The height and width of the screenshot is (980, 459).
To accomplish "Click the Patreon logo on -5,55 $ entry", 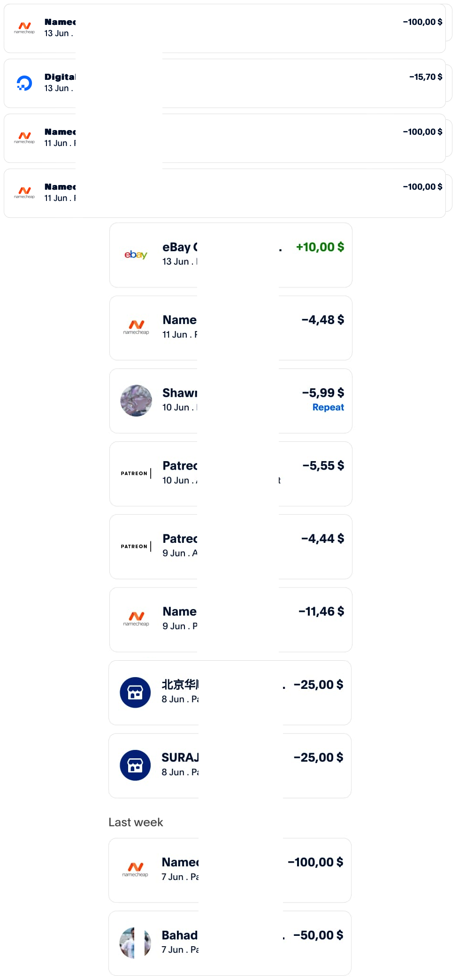I will click(136, 473).
